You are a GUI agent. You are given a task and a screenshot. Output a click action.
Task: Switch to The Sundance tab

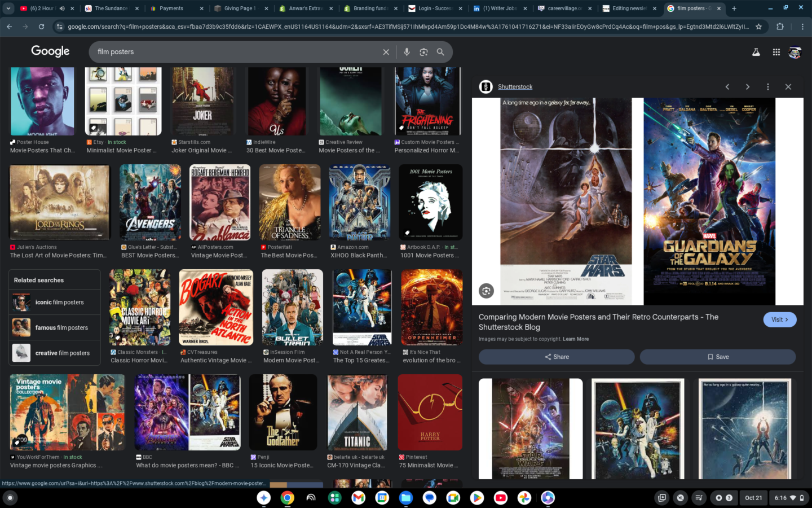pyautogui.click(x=111, y=8)
